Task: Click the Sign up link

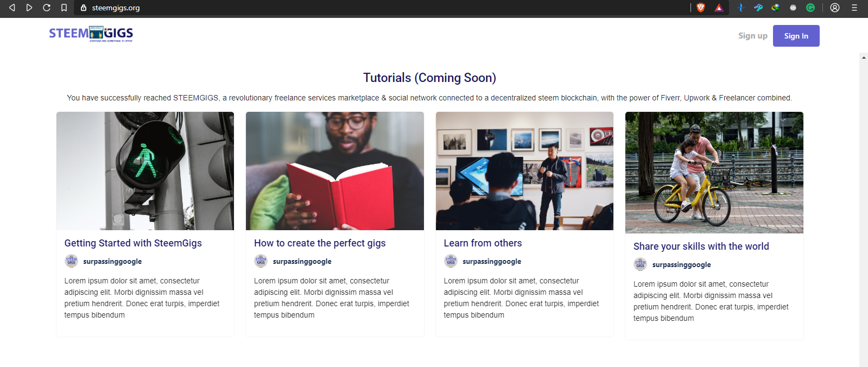Action: coord(753,36)
